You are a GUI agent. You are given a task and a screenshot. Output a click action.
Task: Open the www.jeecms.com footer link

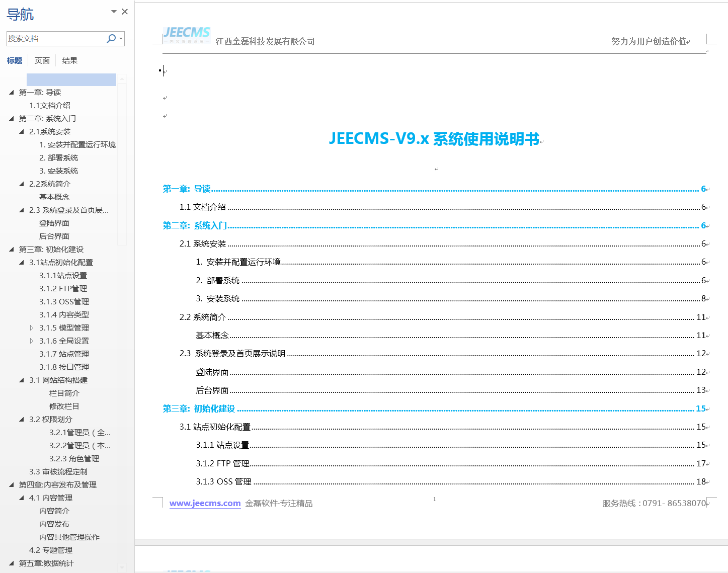tap(205, 504)
